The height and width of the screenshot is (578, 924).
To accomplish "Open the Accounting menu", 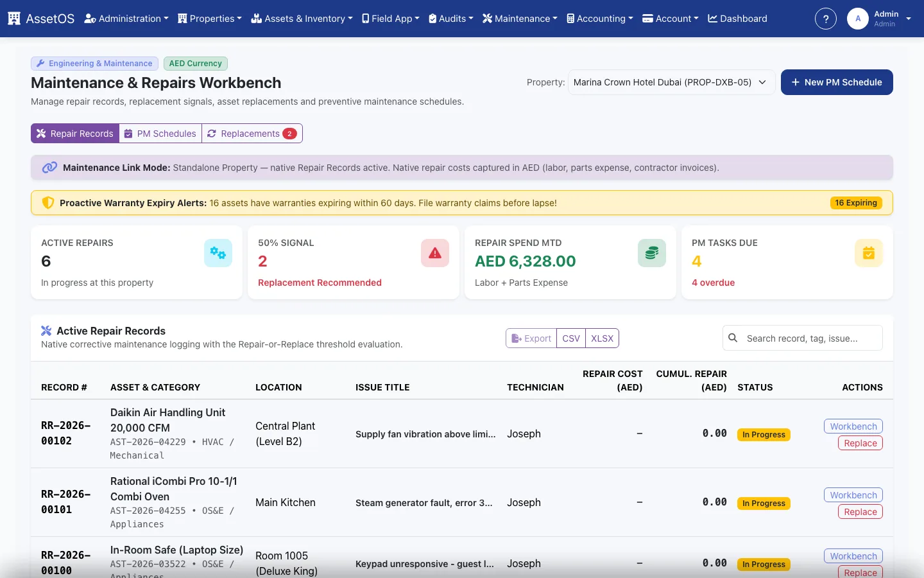I will (600, 19).
